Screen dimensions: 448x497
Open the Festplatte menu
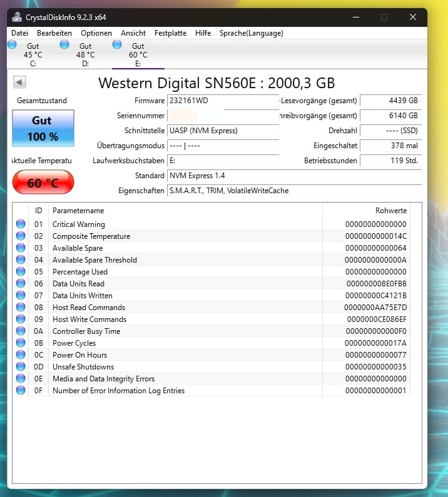(x=170, y=33)
